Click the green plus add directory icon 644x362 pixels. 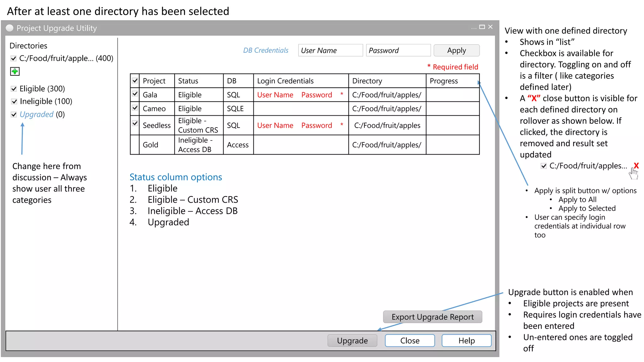(15, 72)
